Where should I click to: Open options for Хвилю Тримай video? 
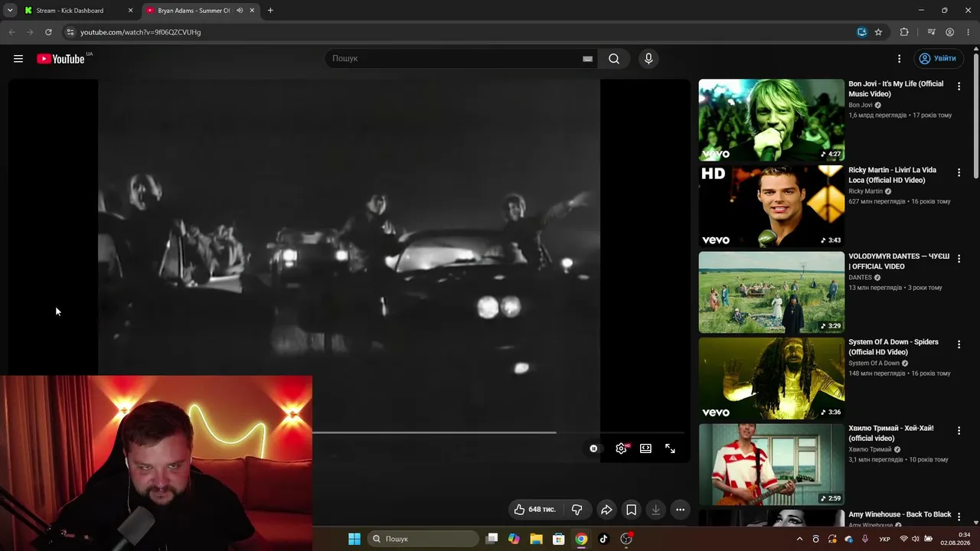click(959, 431)
